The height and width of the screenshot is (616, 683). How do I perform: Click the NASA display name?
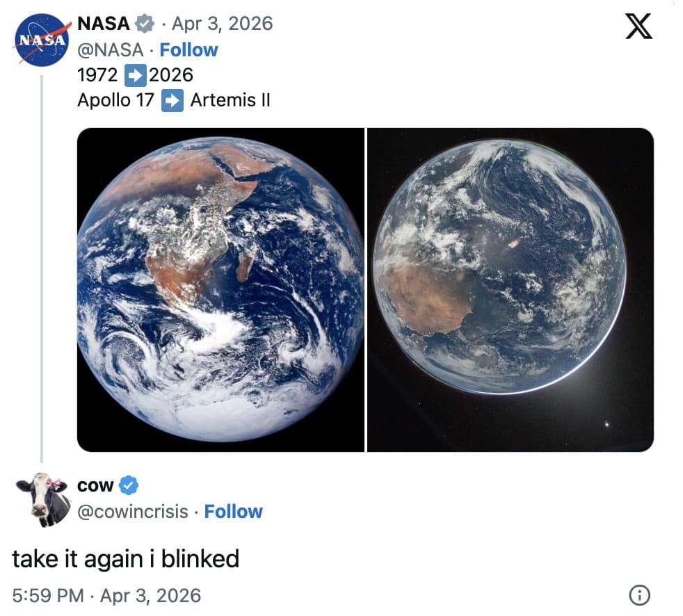coord(103,24)
